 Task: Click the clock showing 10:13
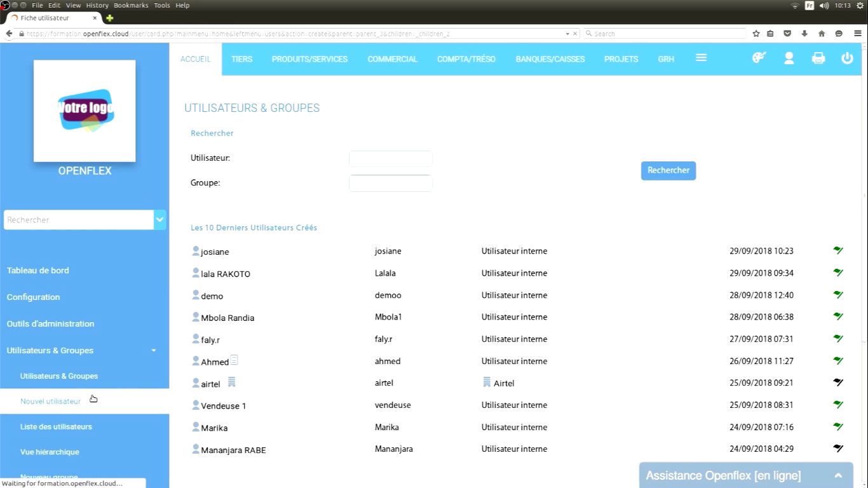click(843, 5)
